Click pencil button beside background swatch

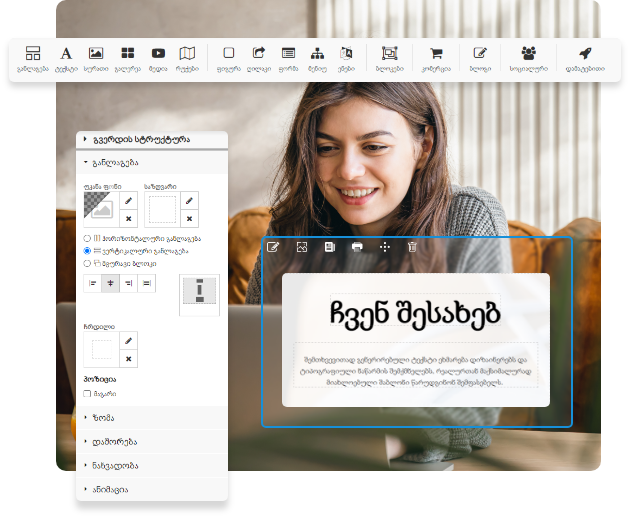click(x=128, y=201)
